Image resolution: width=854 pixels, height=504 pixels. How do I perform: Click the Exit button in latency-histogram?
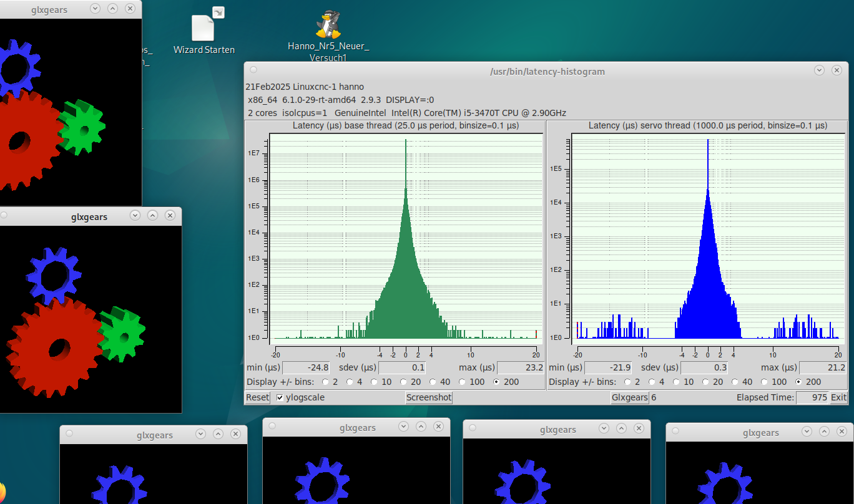(x=838, y=397)
